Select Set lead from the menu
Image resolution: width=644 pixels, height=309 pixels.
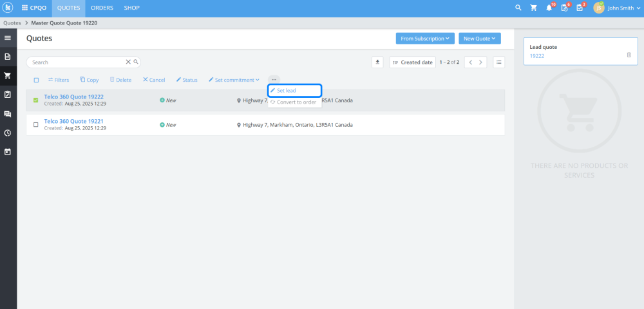pos(294,90)
